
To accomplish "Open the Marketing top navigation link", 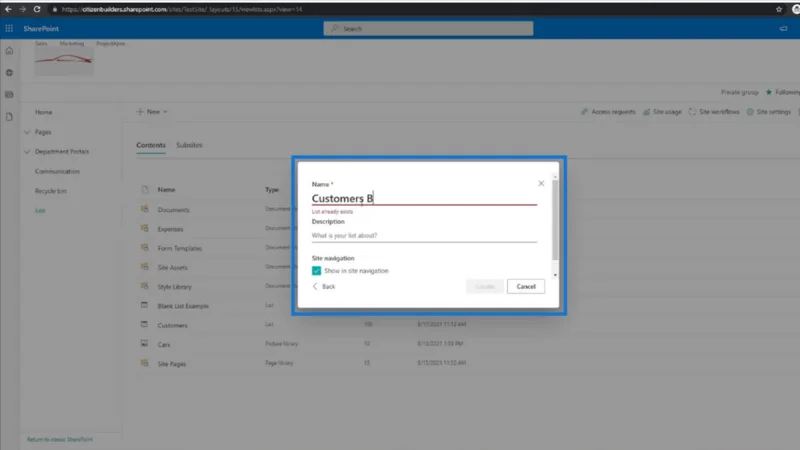I will (x=71, y=43).
